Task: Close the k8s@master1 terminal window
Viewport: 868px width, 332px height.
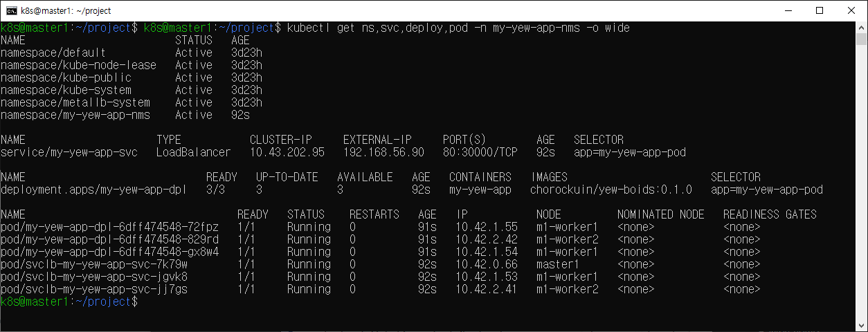Action: (851, 10)
